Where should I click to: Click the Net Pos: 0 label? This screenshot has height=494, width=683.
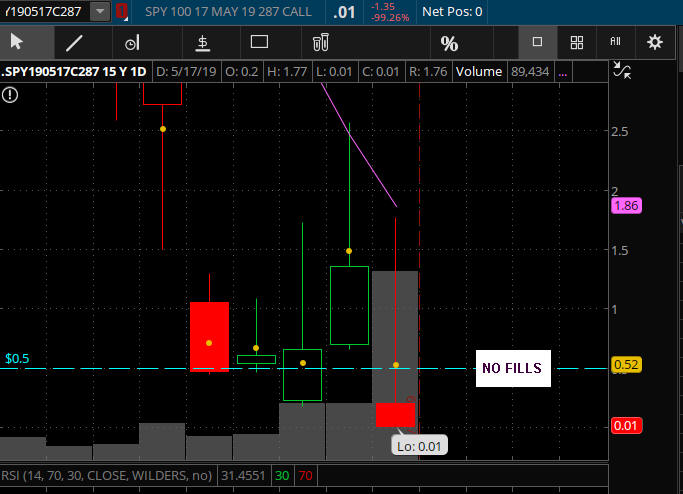452,12
